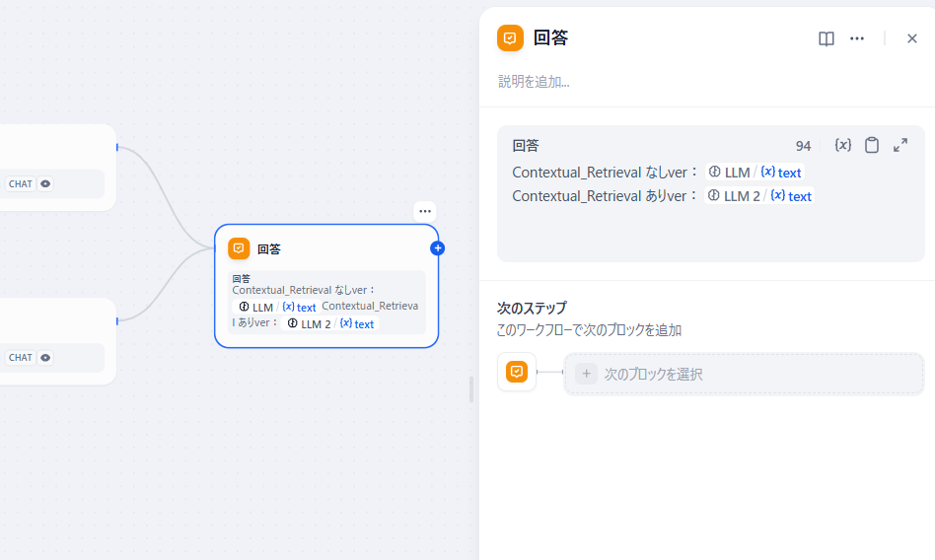Click the Contextual_Retrieval なしver text in editor

coord(604,173)
